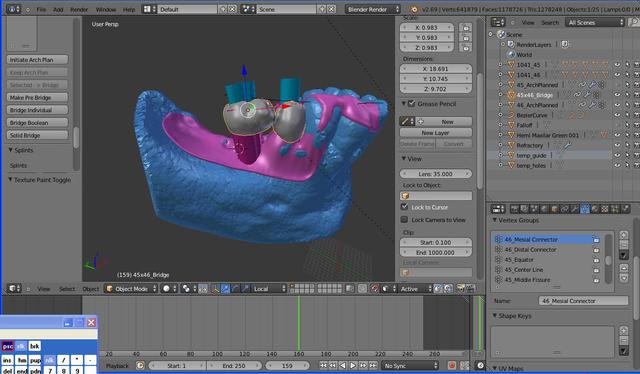640x374 pixels.
Task: Open the Render menu
Action: tap(79, 9)
